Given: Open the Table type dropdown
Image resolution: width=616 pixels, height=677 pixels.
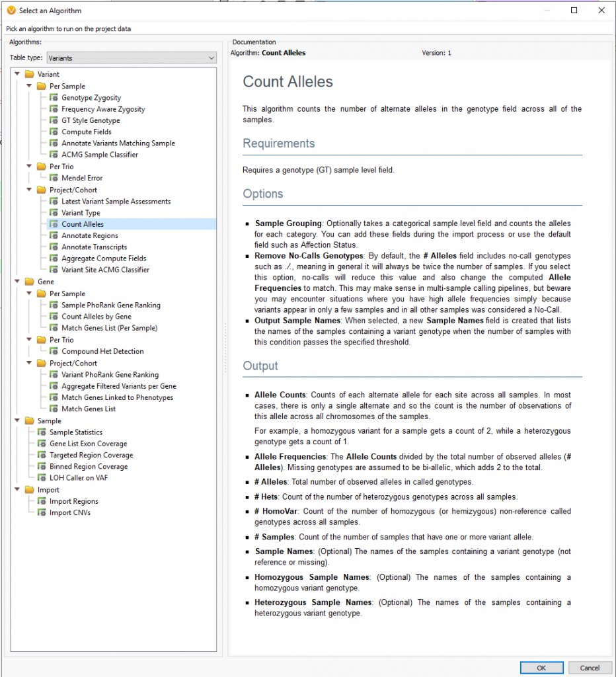Looking at the screenshot, I should [x=212, y=58].
